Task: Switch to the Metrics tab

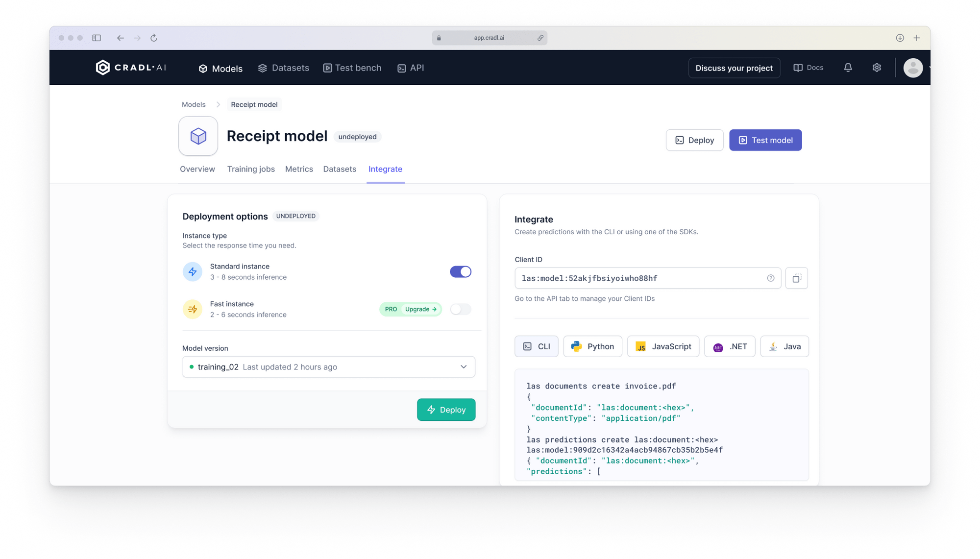Action: pos(299,169)
